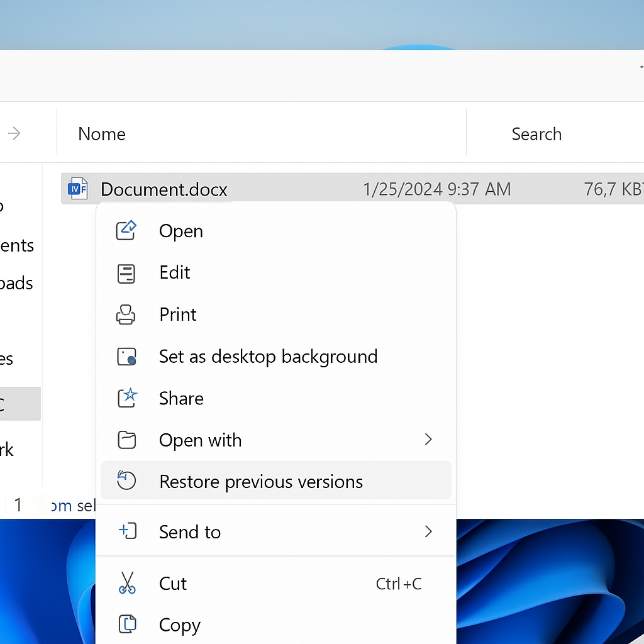Select Set as desktop background
Viewport: 644px width, 644px height.
point(276,357)
